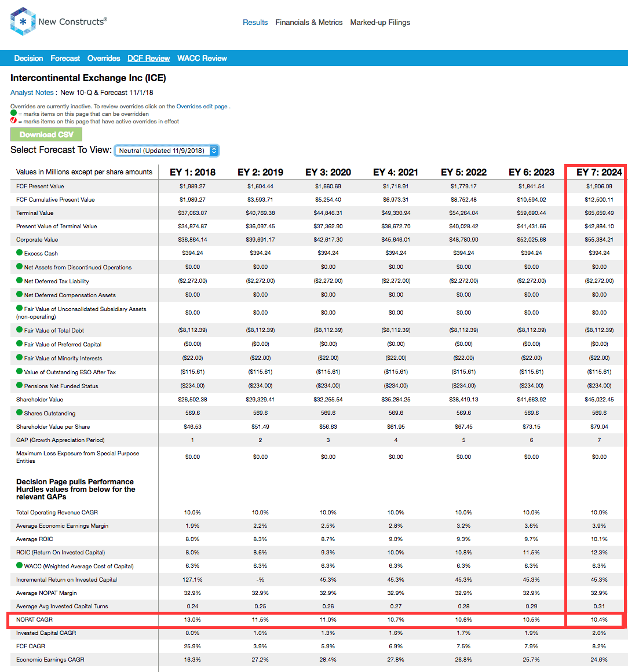Click the $1,989.27 FCF Present Value cell
628x672 pixels.
(x=192, y=187)
